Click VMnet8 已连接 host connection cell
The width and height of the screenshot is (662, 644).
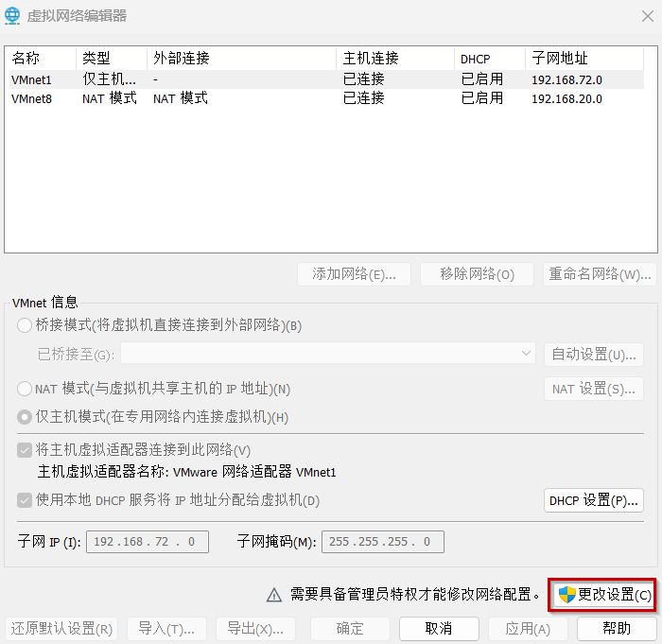click(x=363, y=98)
